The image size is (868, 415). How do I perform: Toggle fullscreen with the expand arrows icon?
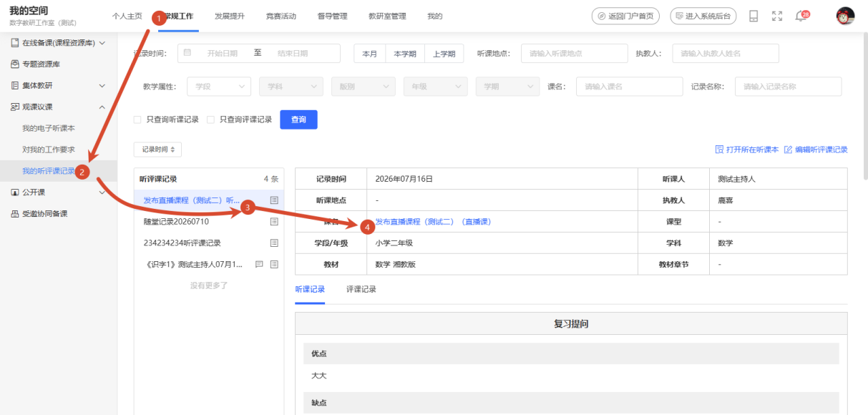click(777, 16)
